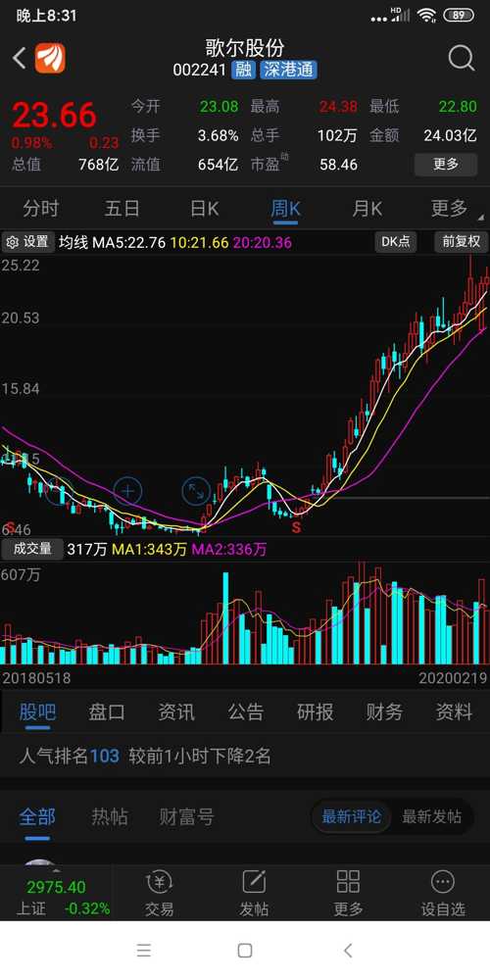Open the 研报 tab
This screenshot has height=980, width=490.
(315, 711)
